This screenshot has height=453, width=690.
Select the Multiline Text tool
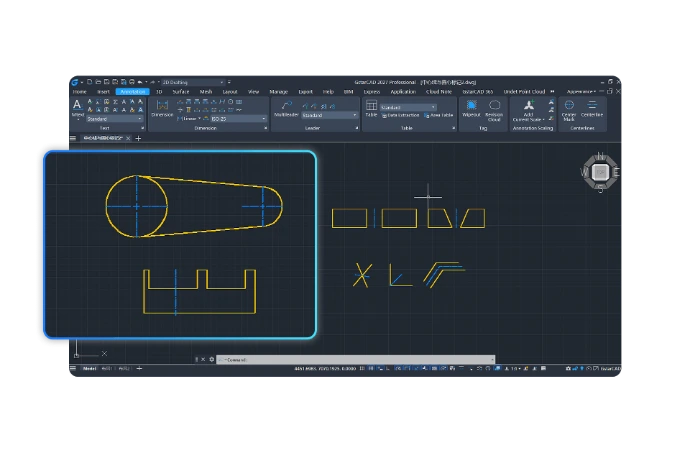click(x=77, y=108)
